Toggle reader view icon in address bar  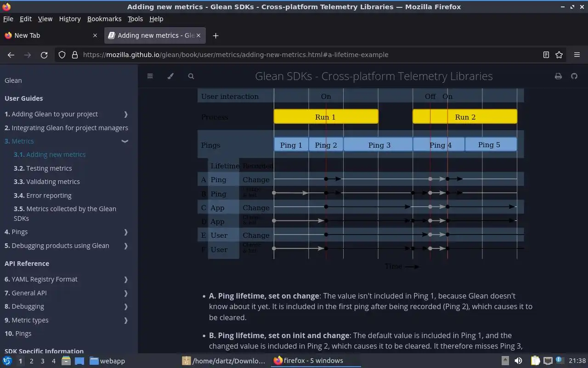[546, 55]
